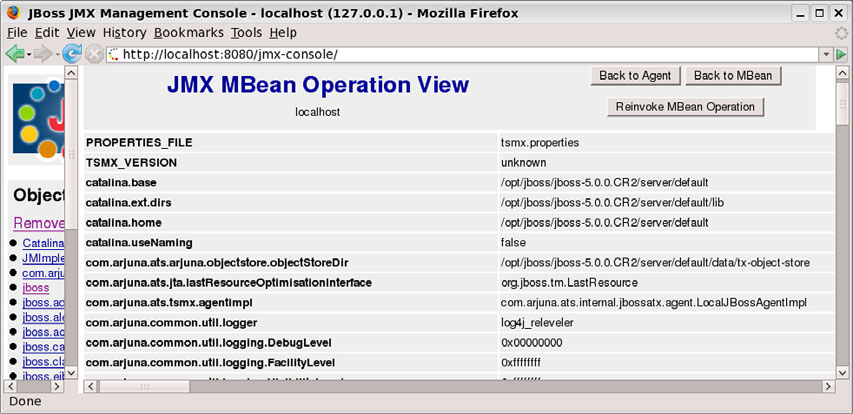Click the Stop loading icon
The height and width of the screenshot is (414, 853).
94,53
